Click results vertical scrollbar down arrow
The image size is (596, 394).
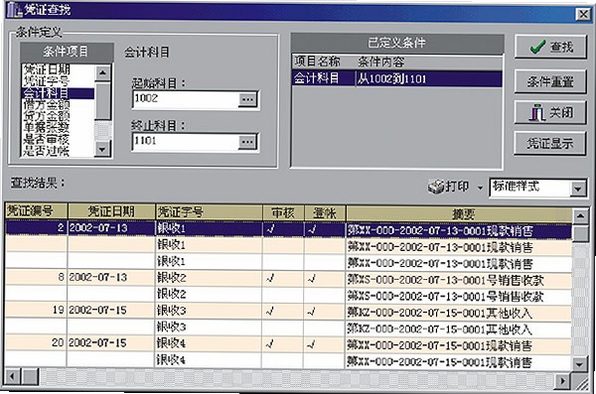pyautogui.click(x=580, y=365)
